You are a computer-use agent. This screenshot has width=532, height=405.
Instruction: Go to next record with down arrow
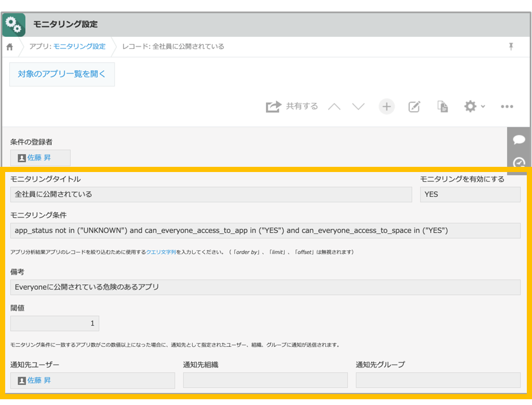click(358, 107)
